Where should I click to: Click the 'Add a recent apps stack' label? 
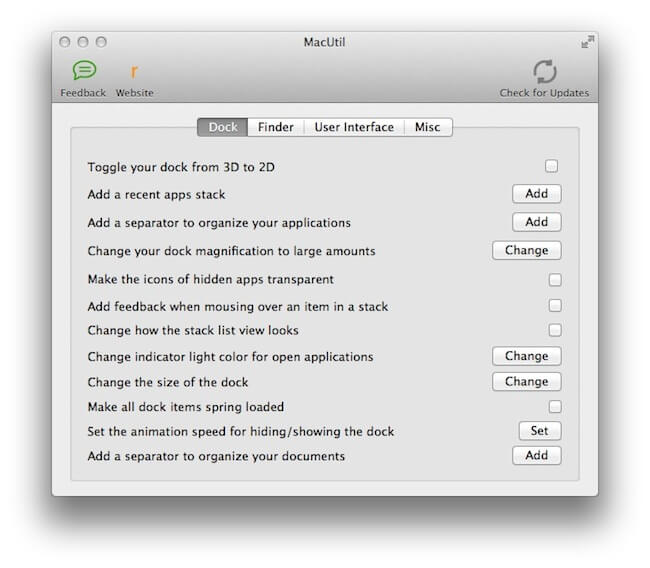click(156, 194)
